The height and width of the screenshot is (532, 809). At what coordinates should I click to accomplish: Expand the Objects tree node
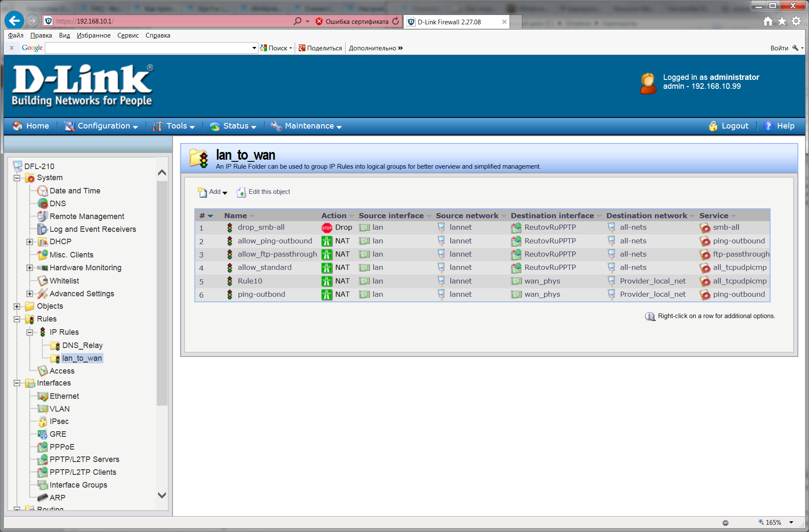pyautogui.click(x=17, y=307)
